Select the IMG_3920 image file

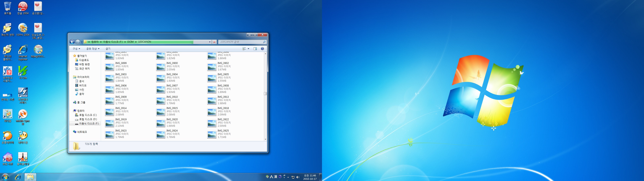tap(167, 122)
